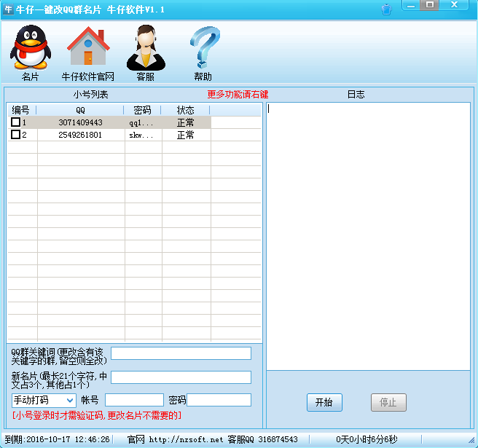Click the red 小号登录时才需验证码 note
Screen dimensions: 478x448
97,415
